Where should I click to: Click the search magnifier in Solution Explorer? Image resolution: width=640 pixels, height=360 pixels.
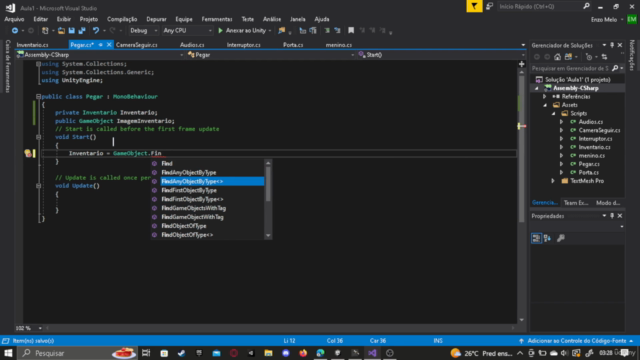click(x=615, y=68)
